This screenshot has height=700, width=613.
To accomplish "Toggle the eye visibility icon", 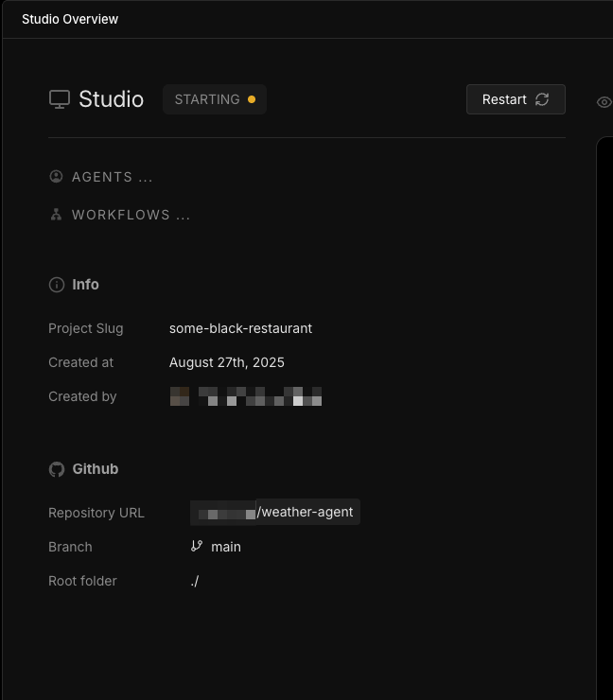I will 604,102.
